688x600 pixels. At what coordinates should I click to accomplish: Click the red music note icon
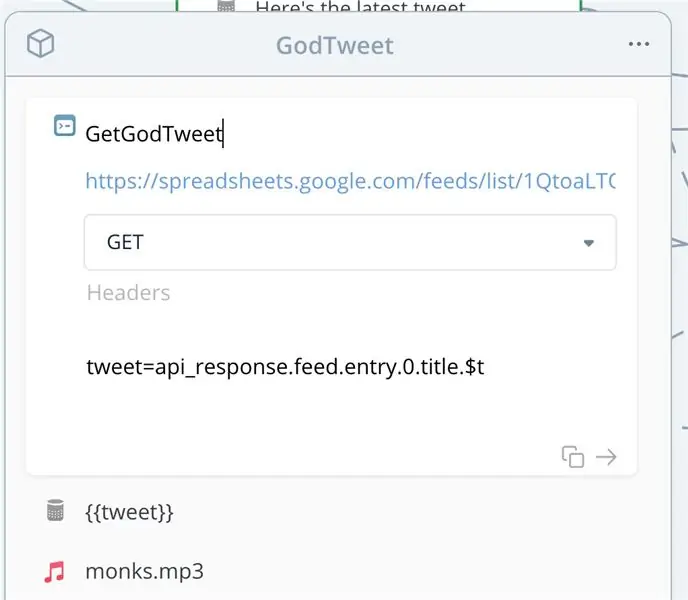coord(54,571)
